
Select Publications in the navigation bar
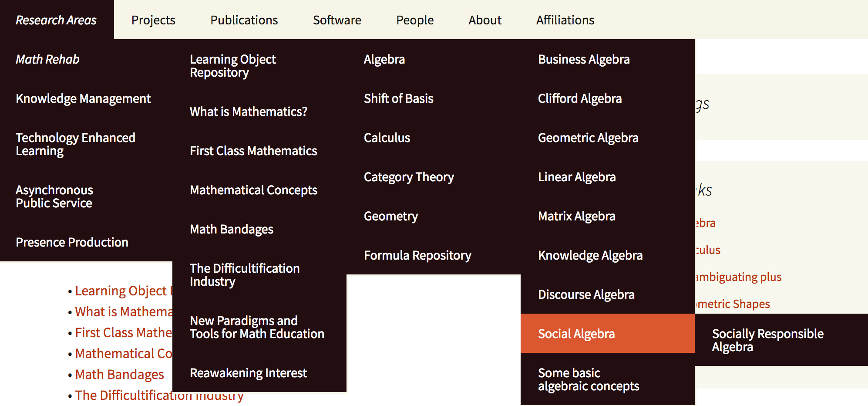pos(244,20)
